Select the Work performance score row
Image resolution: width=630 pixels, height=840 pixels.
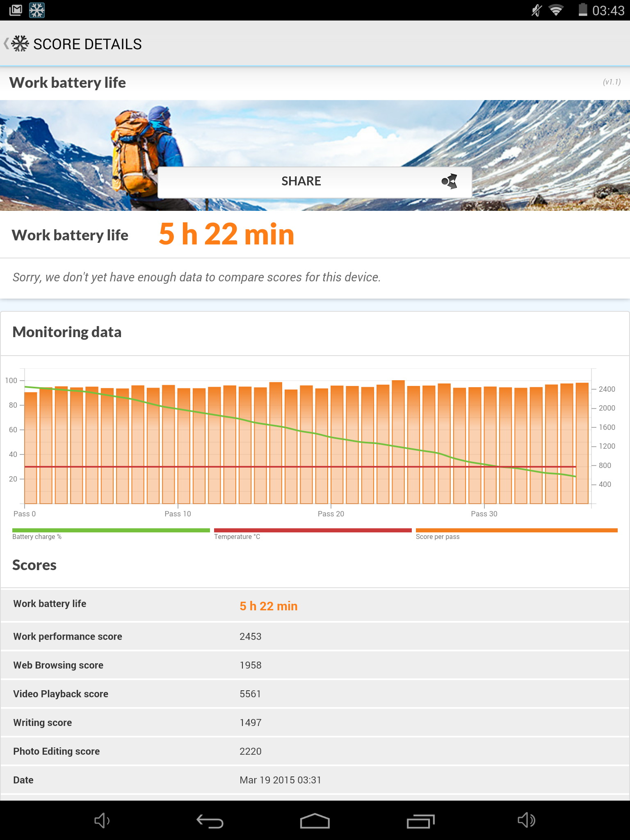pyautogui.click(x=315, y=636)
